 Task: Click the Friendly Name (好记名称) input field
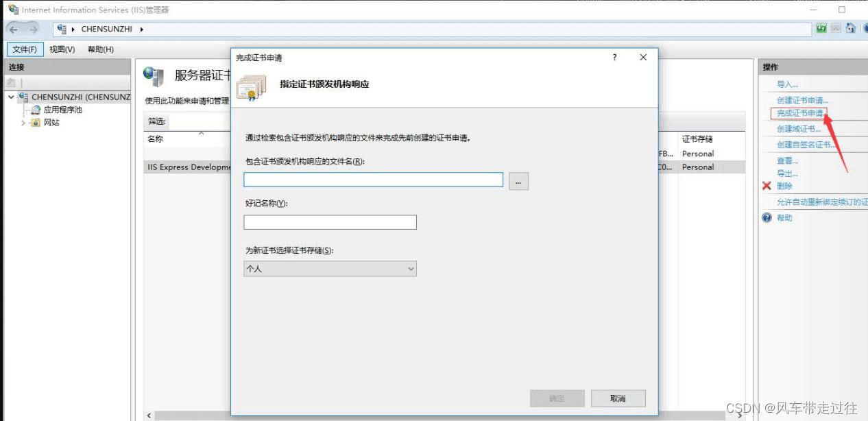coord(330,222)
